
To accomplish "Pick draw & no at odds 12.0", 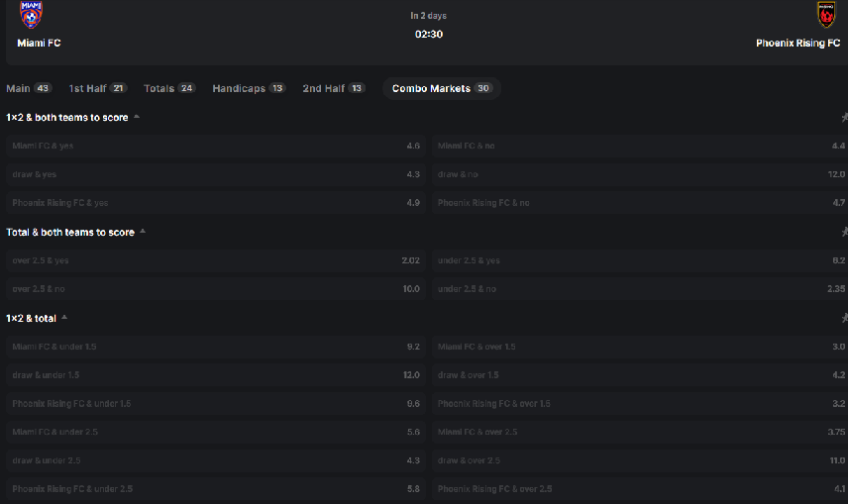I will pos(641,174).
